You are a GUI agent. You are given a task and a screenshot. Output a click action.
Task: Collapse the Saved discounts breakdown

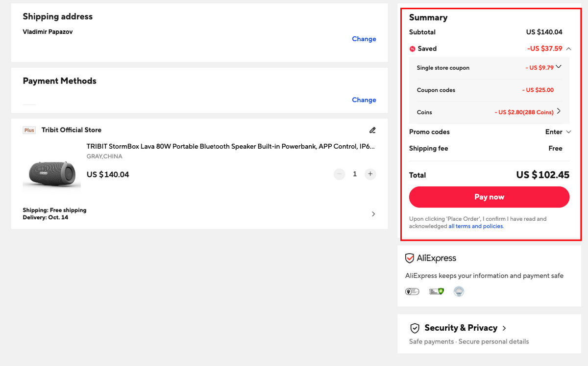[x=568, y=49]
